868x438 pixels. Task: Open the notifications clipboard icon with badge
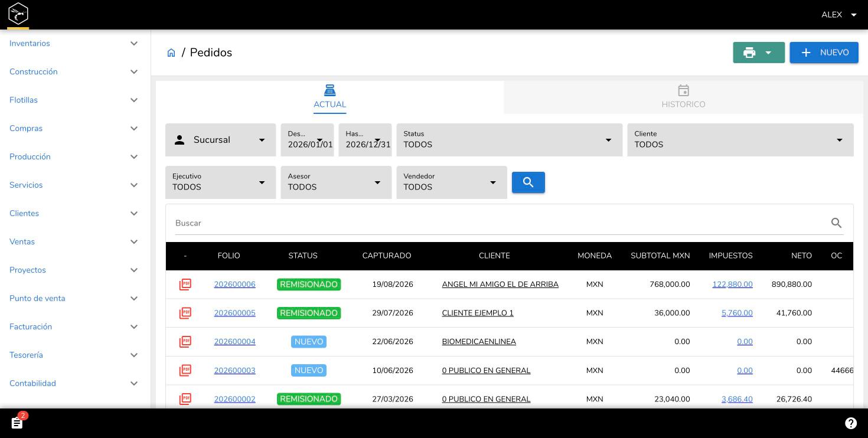[x=17, y=423]
